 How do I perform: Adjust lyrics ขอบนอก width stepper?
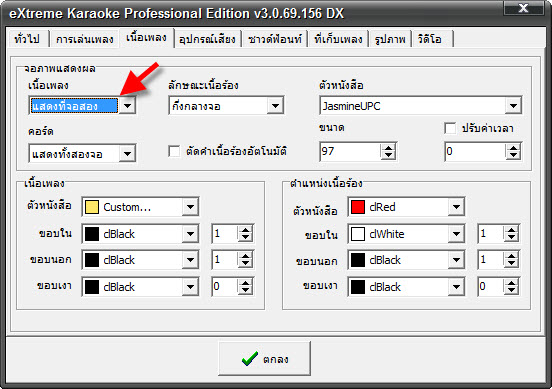(245, 260)
